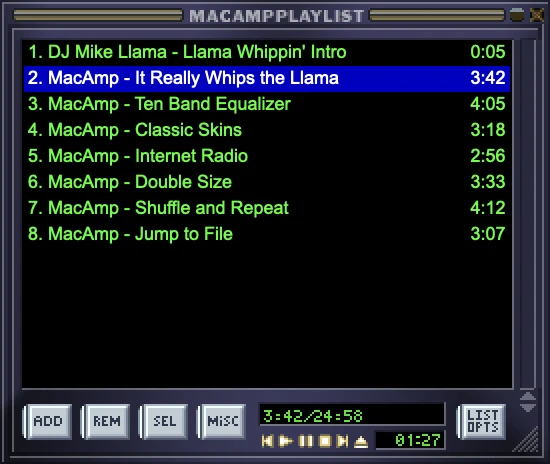Screen dimensions: 550x464
Task: Select track 5 Internet Radio
Action: pyautogui.click(x=267, y=156)
